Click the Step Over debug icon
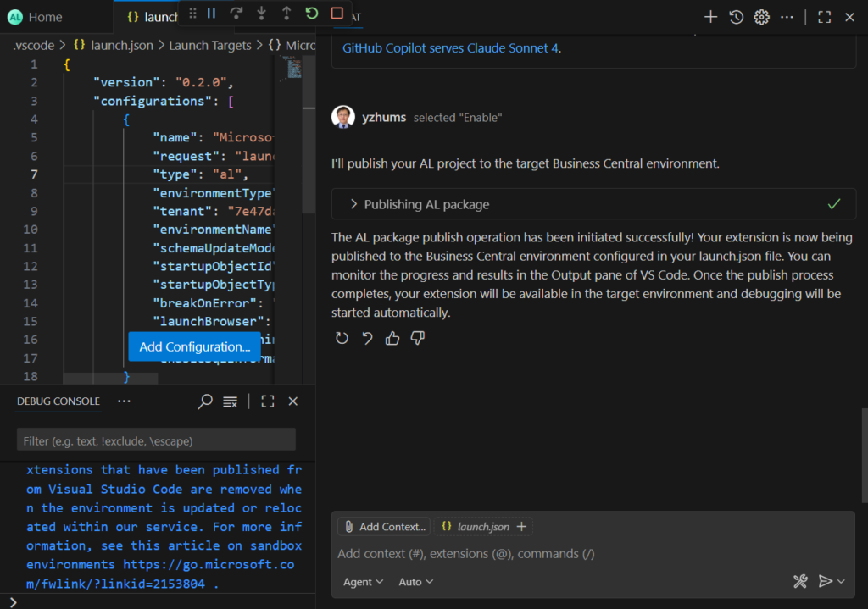 pyautogui.click(x=236, y=13)
